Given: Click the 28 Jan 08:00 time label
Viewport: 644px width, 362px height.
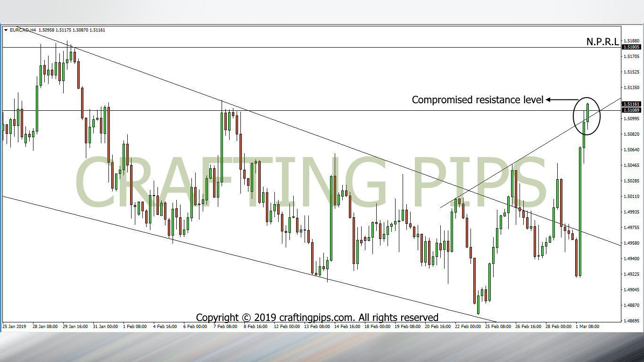Looking at the screenshot, I should point(45,326).
